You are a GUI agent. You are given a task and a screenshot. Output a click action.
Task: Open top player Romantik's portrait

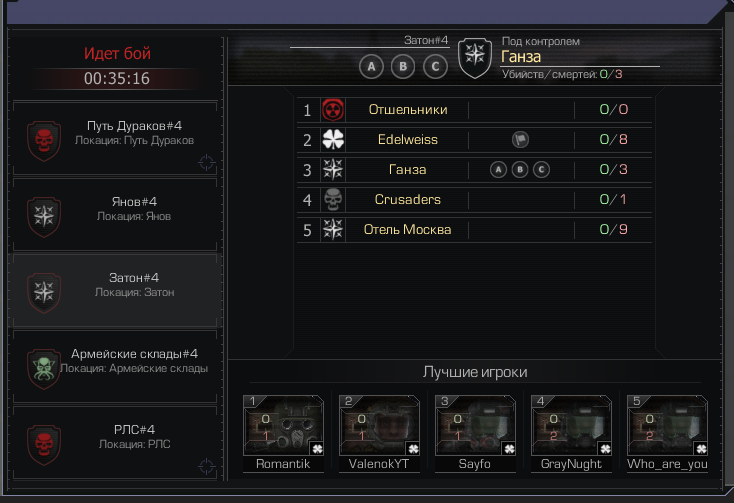(x=283, y=425)
